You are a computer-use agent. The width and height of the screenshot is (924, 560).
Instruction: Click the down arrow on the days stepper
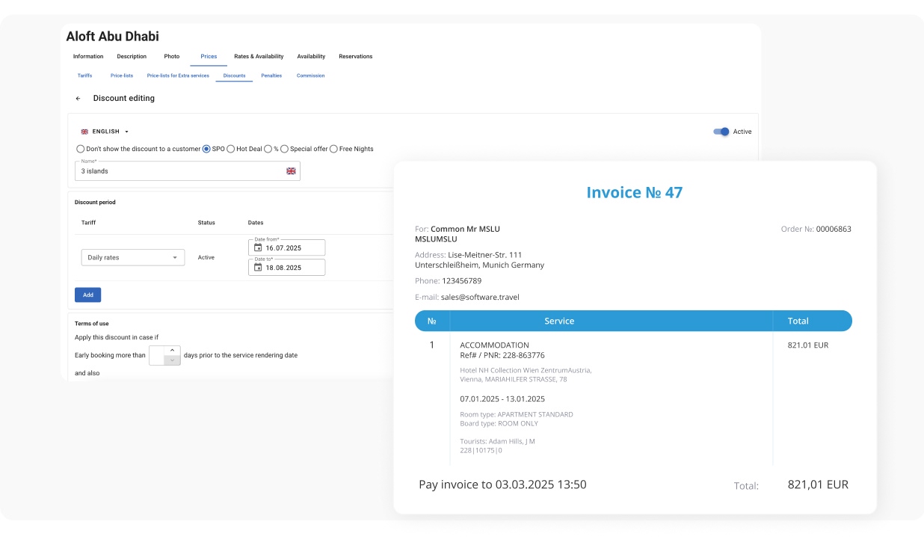coord(170,360)
